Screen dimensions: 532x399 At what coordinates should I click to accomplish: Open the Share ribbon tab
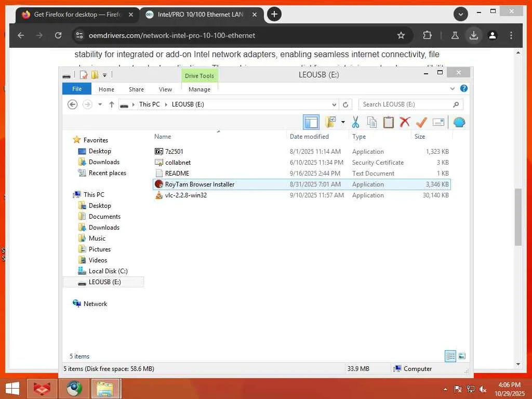(137, 89)
